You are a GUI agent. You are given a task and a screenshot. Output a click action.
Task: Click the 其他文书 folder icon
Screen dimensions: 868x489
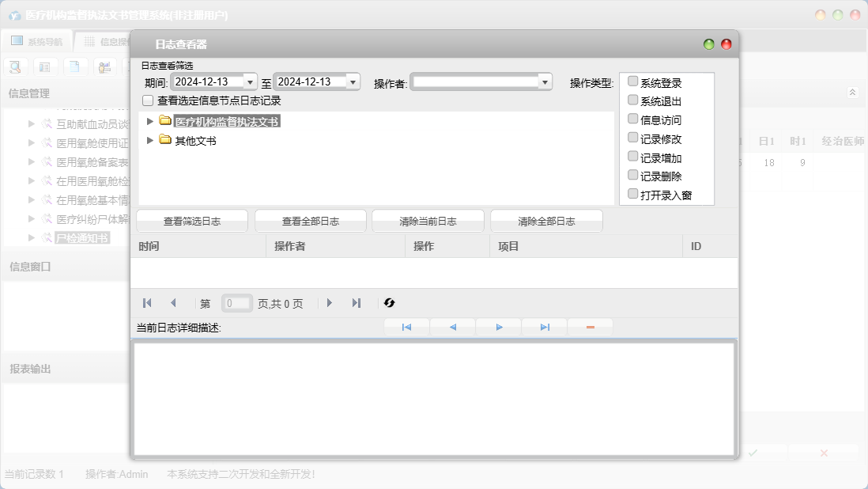(x=165, y=139)
